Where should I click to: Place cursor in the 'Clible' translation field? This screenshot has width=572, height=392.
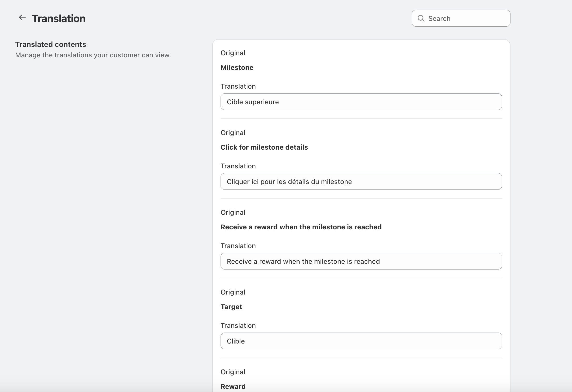point(361,341)
